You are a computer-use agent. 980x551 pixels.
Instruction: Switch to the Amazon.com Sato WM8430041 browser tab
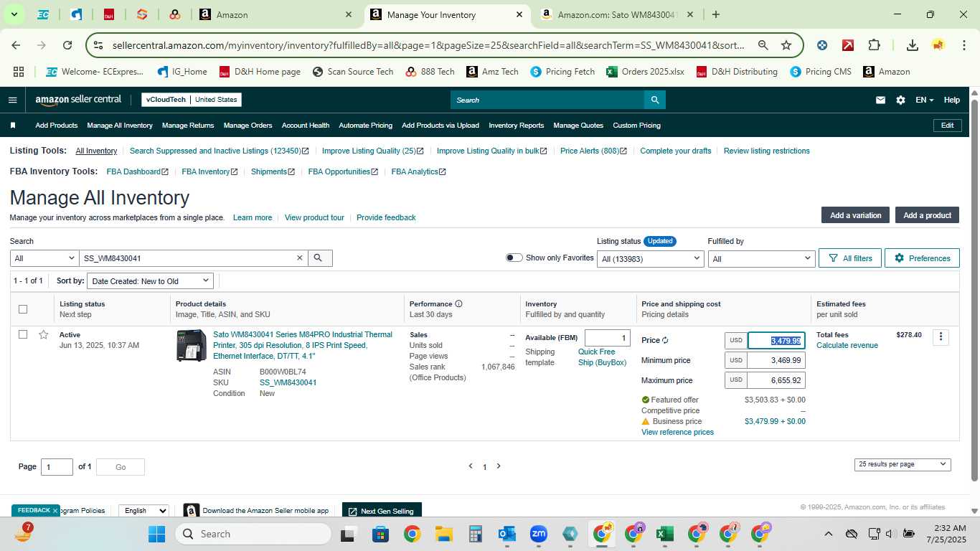coord(617,14)
